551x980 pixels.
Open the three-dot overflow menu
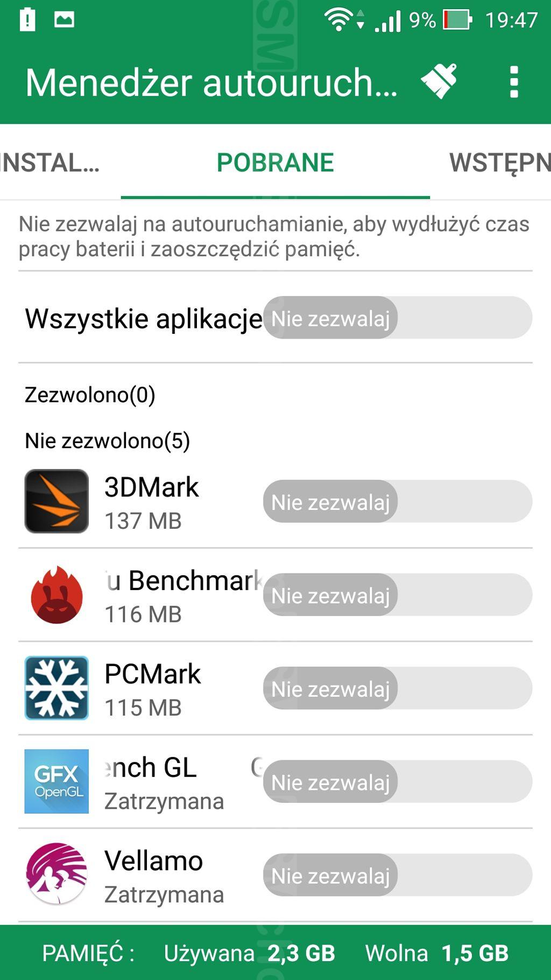point(514,82)
